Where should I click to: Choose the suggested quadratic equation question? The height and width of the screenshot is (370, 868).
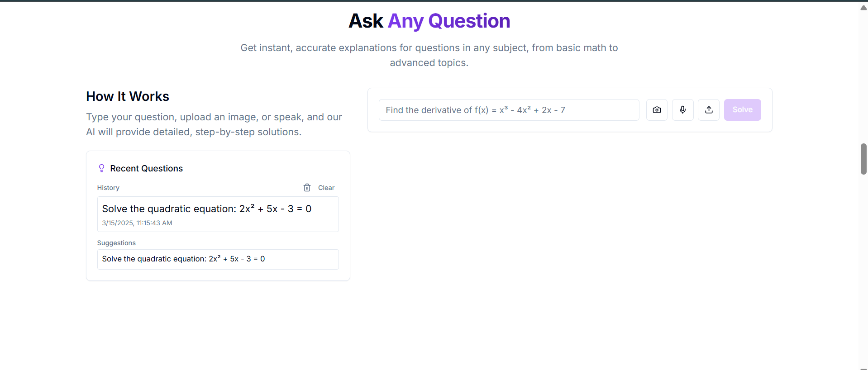218,259
